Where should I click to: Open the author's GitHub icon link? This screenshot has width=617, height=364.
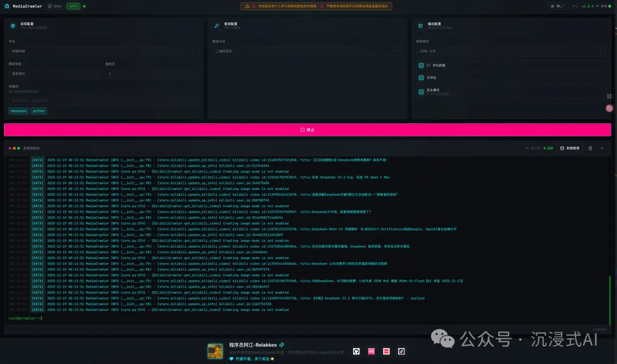point(356,351)
